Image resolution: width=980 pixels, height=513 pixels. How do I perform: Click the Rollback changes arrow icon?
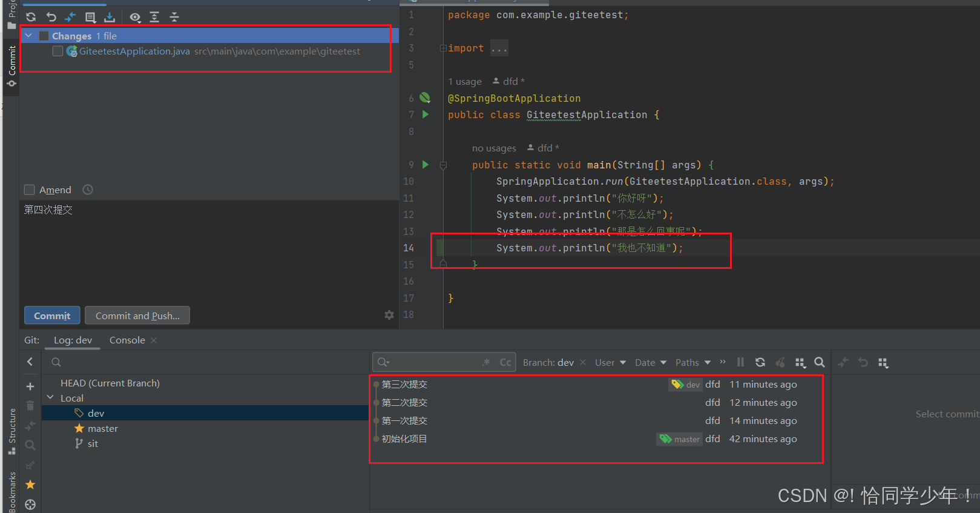tap(51, 17)
